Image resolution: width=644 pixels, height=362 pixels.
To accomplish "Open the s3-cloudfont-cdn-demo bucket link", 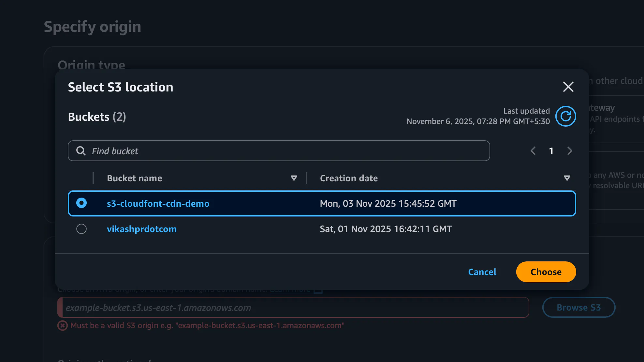I will (158, 203).
